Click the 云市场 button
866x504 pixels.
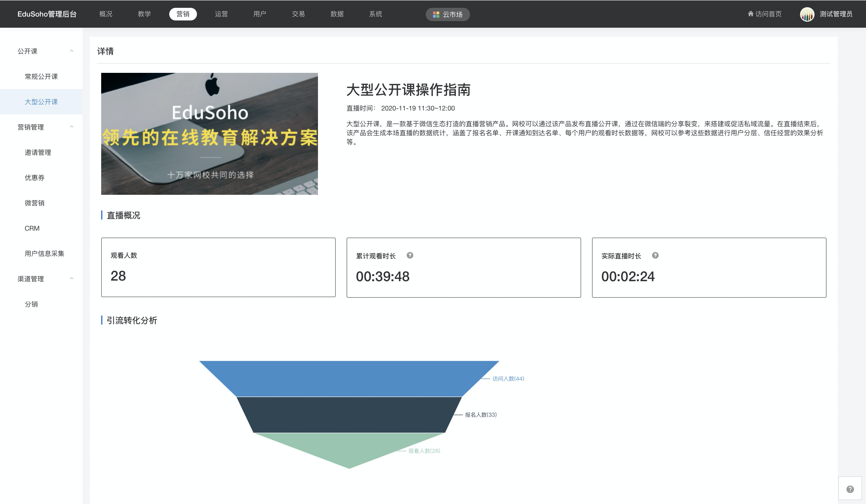click(x=447, y=14)
